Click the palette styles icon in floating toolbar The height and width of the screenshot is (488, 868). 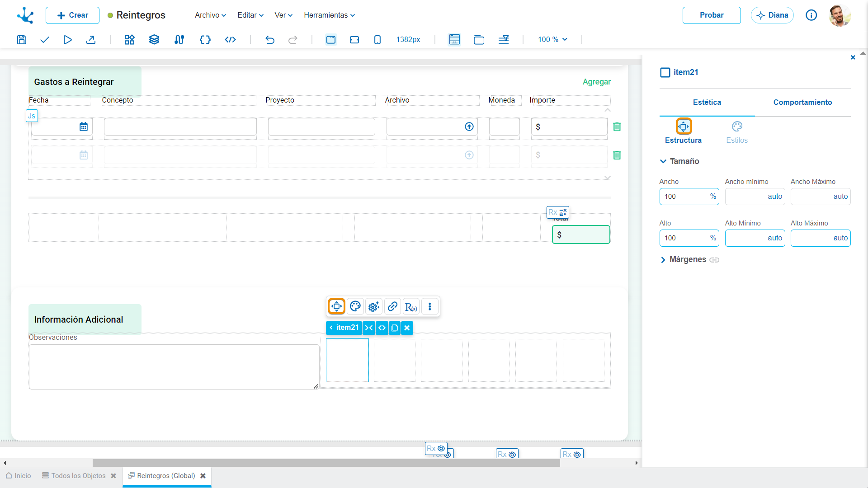click(355, 306)
